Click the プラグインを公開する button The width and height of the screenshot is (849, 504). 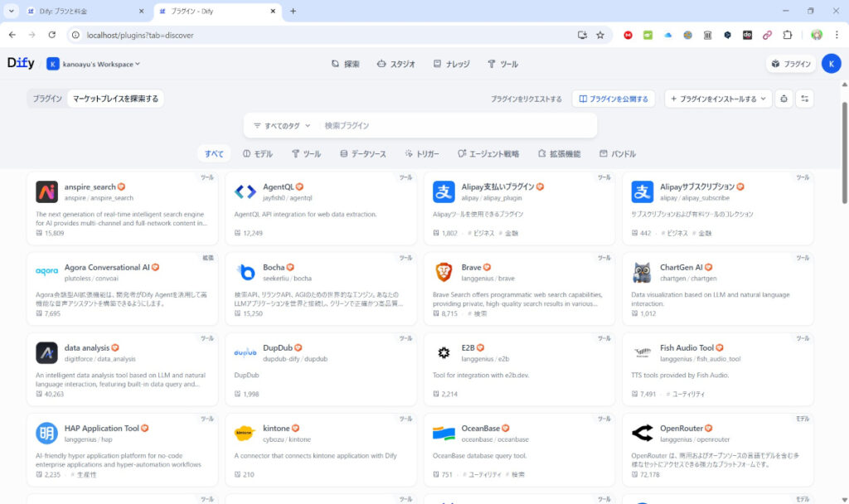pos(614,99)
